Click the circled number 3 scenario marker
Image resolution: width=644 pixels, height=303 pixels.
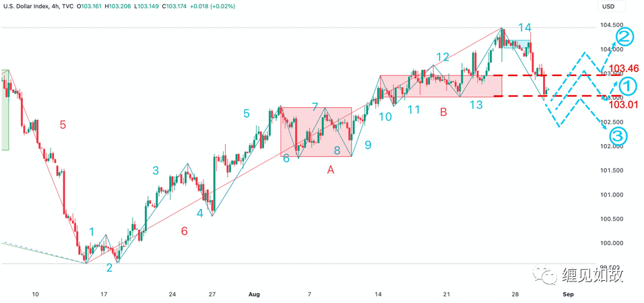pos(620,137)
